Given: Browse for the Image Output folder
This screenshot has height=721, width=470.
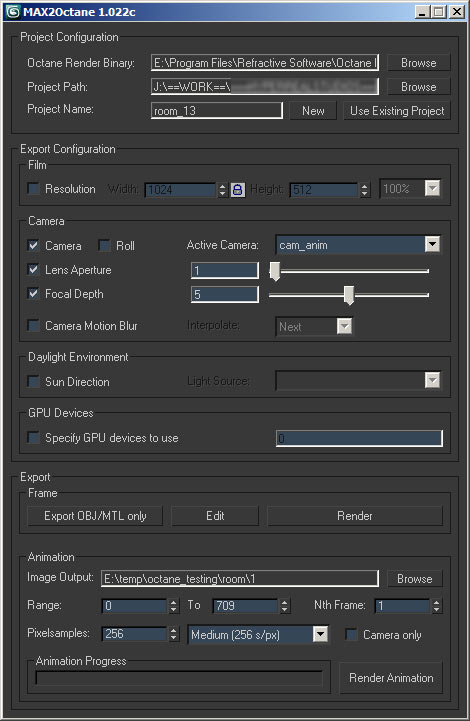Looking at the screenshot, I should (x=415, y=578).
